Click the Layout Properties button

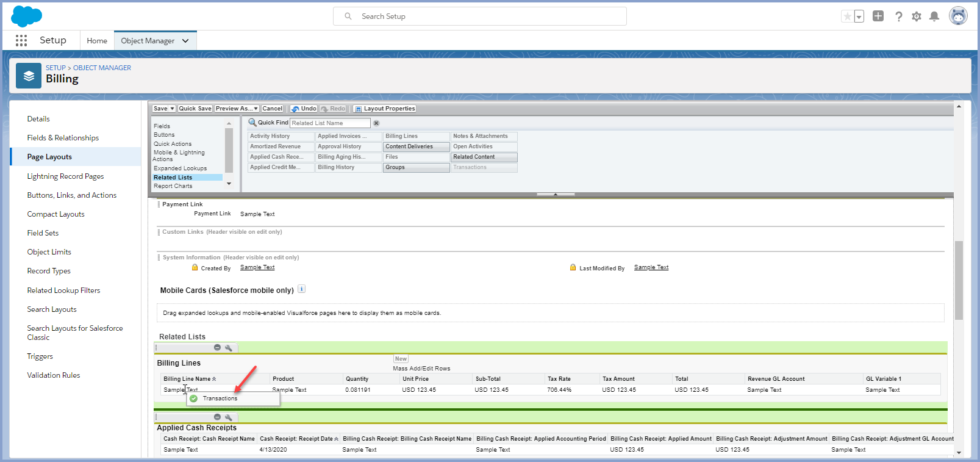click(x=385, y=109)
